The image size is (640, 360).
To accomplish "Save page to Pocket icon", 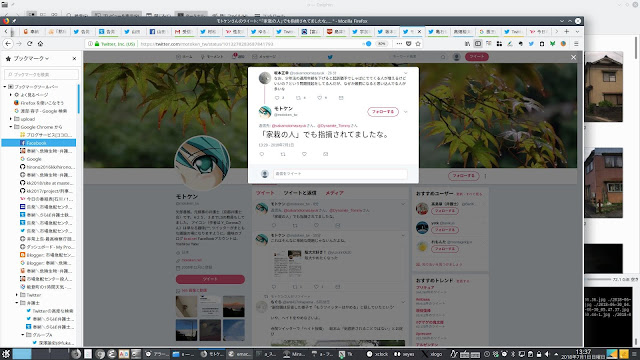I will pos(409,44).
